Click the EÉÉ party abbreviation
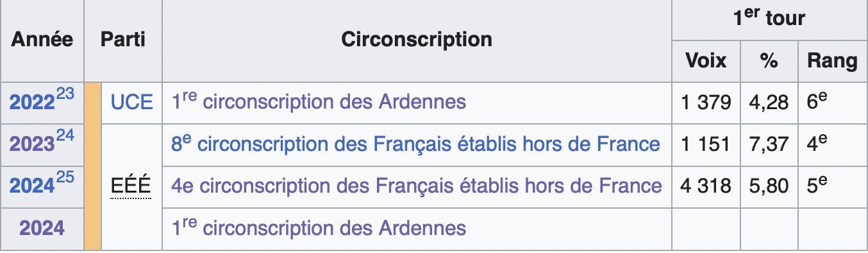 click(131, 186)
